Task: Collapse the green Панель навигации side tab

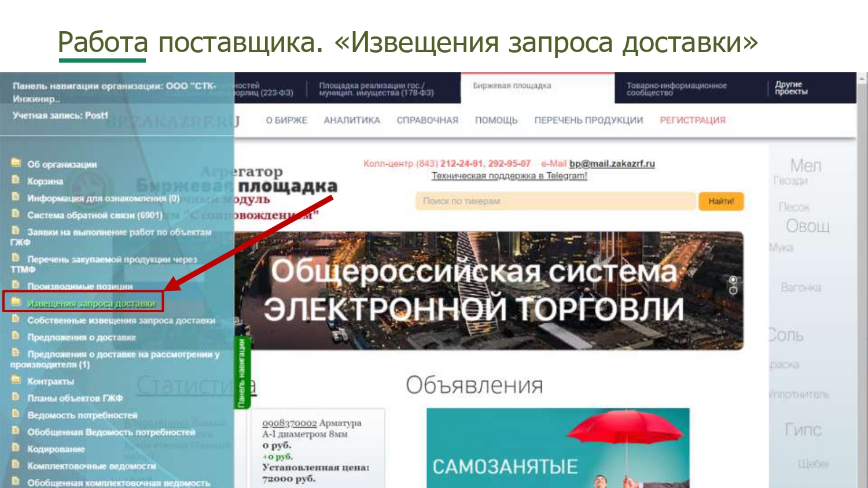Action: point(242,372)
